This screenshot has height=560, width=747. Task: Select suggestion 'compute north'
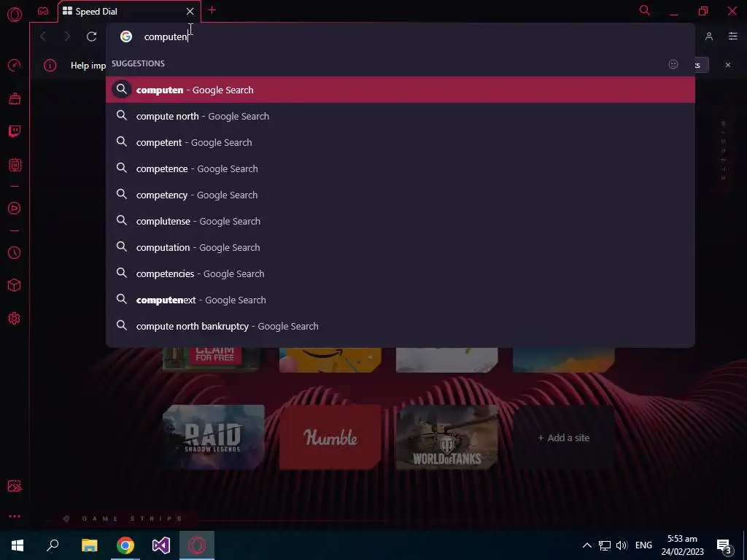[400, 116]
